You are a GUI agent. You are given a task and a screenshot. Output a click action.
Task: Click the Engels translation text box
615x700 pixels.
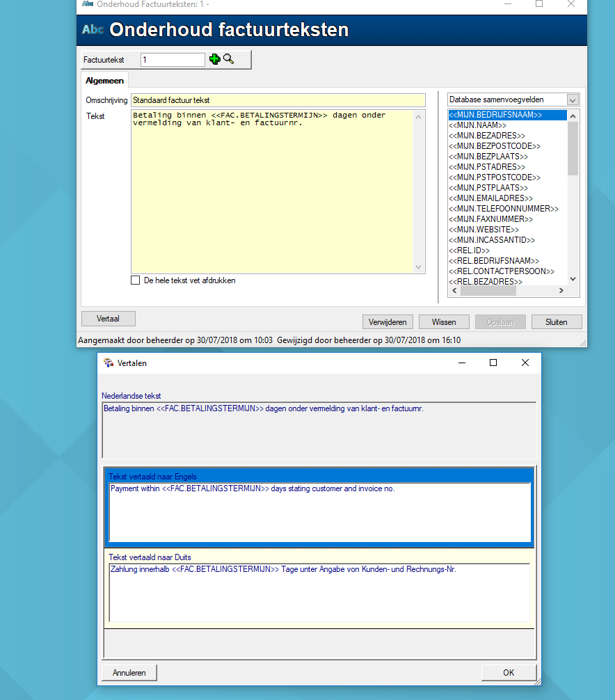[x=319, y=512]
